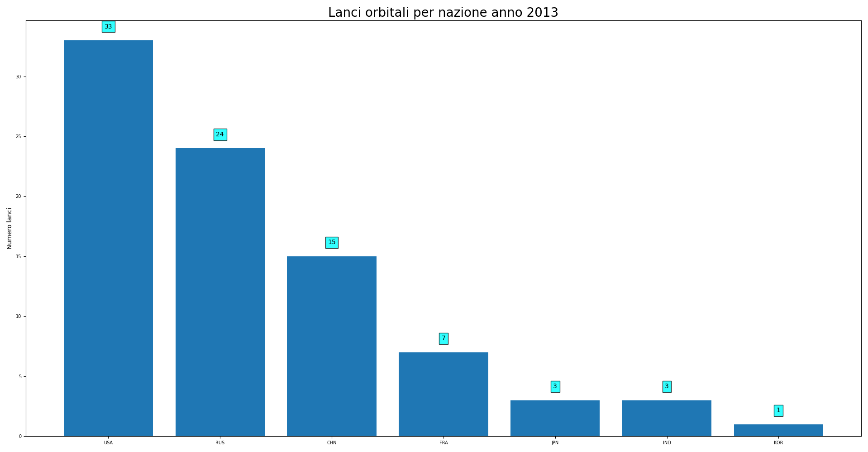
Task: Click the y-axis tick label '20'
Action: (x=19, y=197)
